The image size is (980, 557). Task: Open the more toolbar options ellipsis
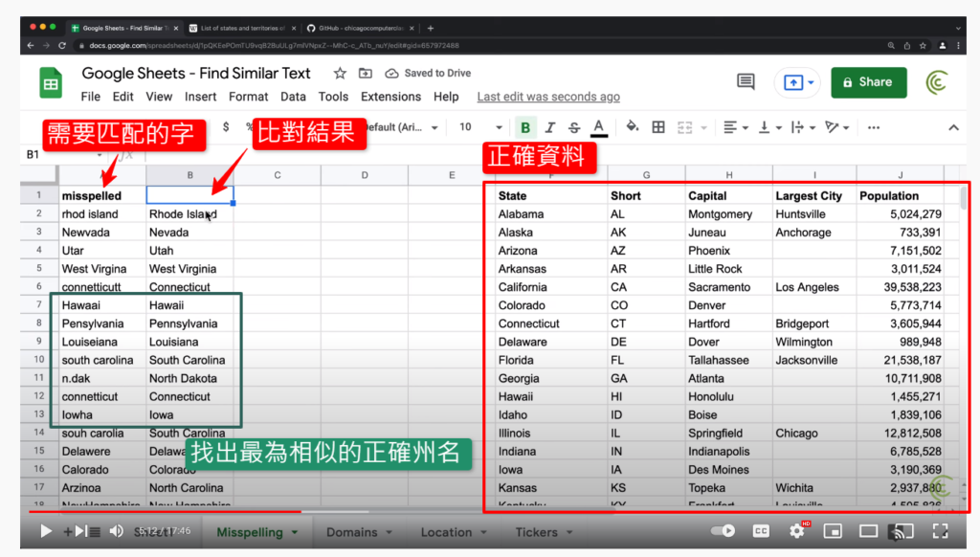(x=874, y=127)
